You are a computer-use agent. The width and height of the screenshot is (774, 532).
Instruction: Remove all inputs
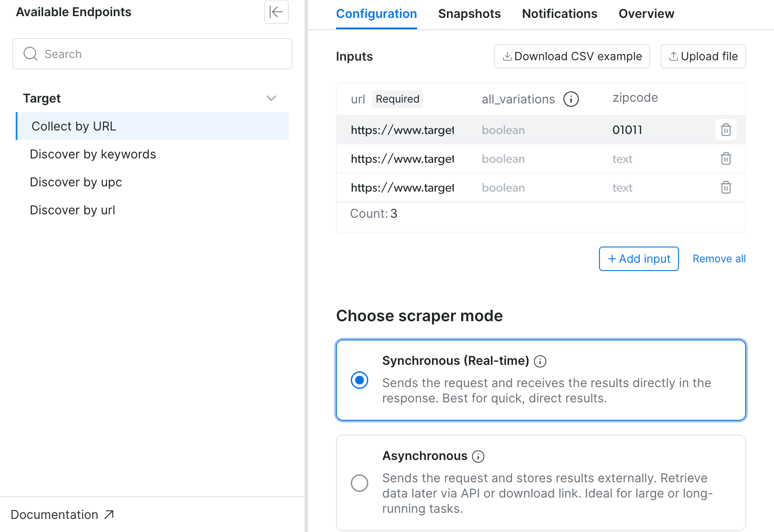point(719,259)
